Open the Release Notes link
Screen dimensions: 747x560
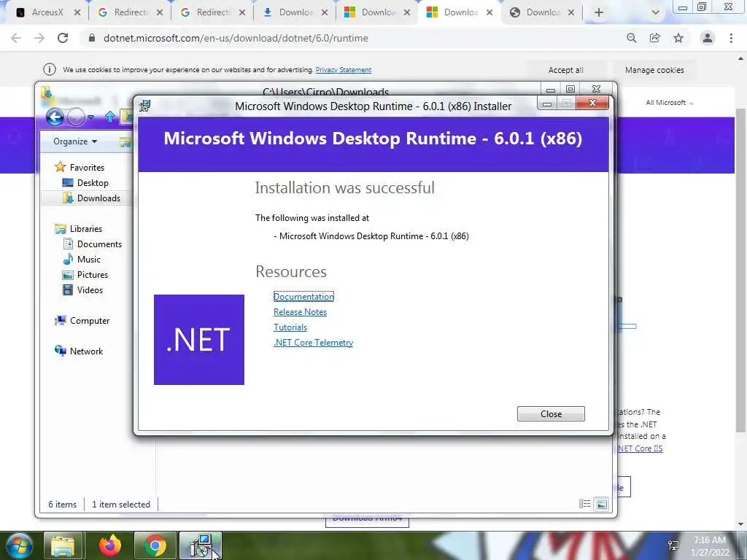300,312
